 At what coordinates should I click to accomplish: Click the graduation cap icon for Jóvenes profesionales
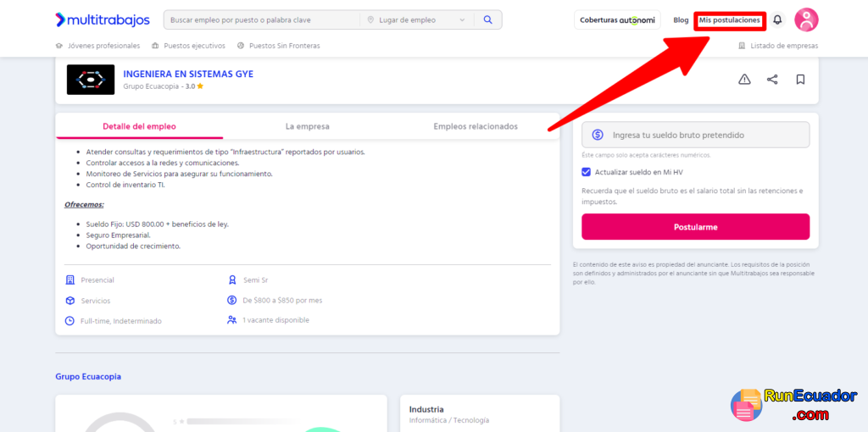59,46
